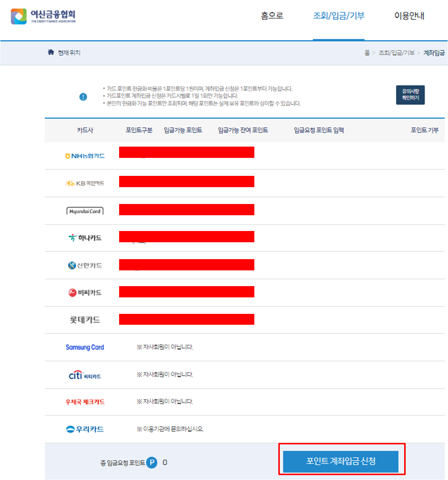Switch to the 조회/입금/기부 tab

338,16
